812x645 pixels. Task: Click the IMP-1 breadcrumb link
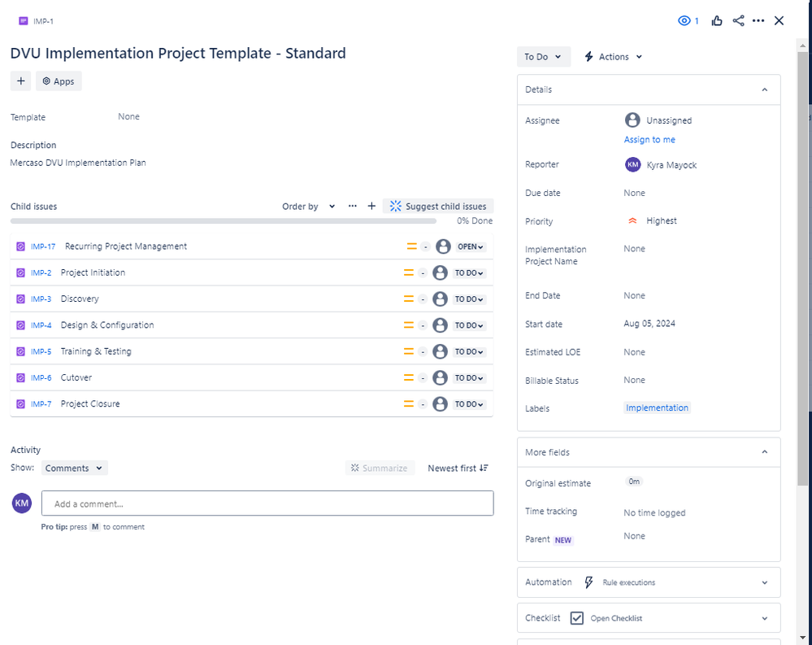(x=44, y=21)
